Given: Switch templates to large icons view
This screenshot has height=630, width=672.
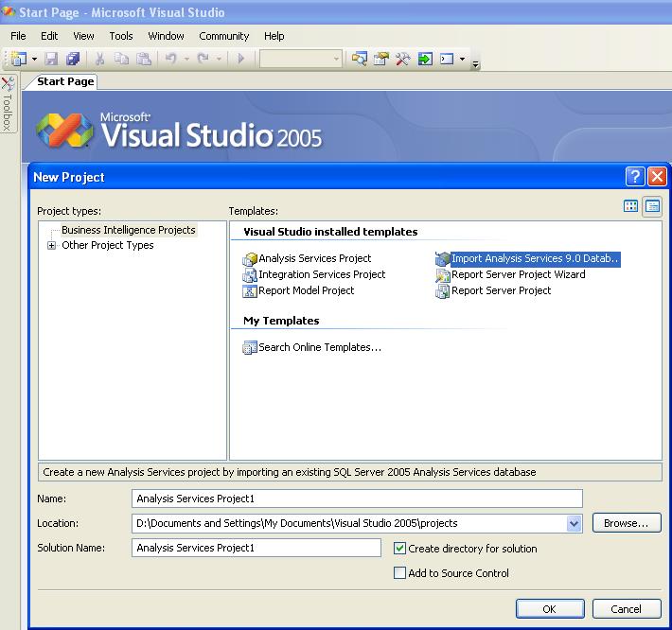Looking at the screenshot, I should pos(630,206).
